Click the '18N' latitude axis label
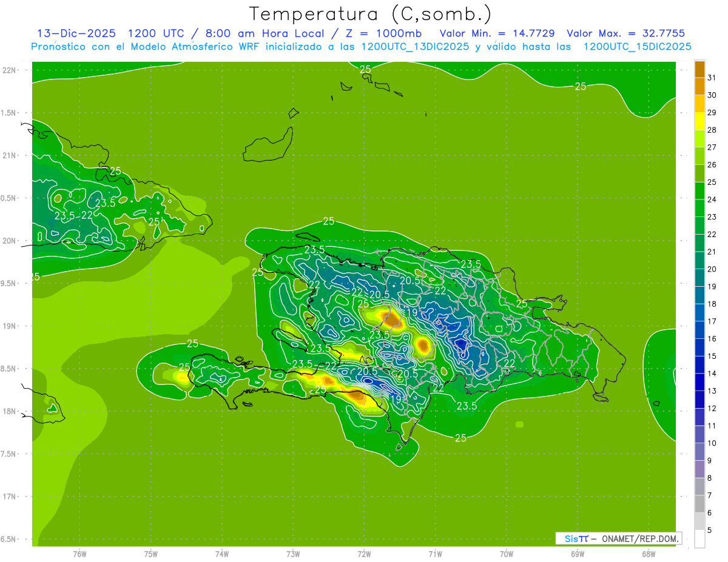 [x=10, y=411]
